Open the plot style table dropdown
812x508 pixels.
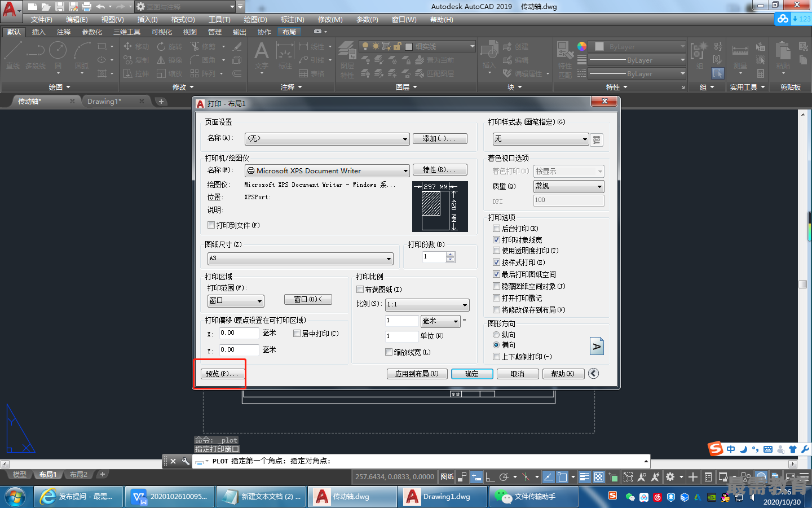coord(541,139)
